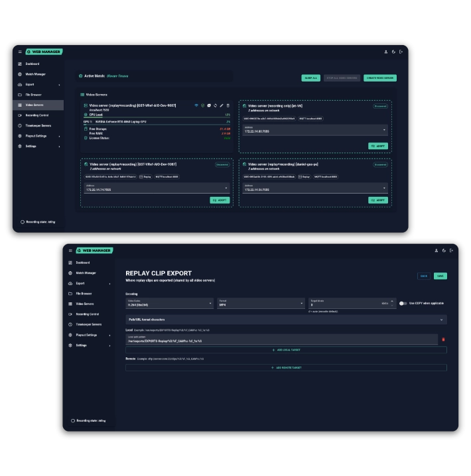Screen dimensions: 471x476
Task: Expand Export submenu arrow in Replay Clip Export window
Action: (x=109, y=284)
